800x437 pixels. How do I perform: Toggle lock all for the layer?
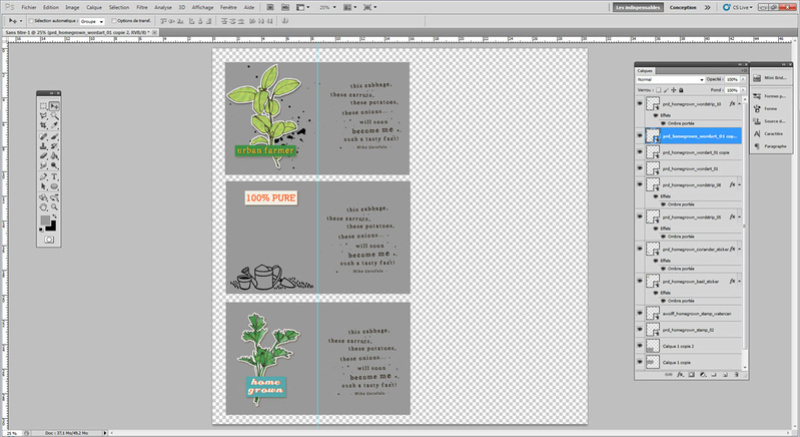[681, 90]
